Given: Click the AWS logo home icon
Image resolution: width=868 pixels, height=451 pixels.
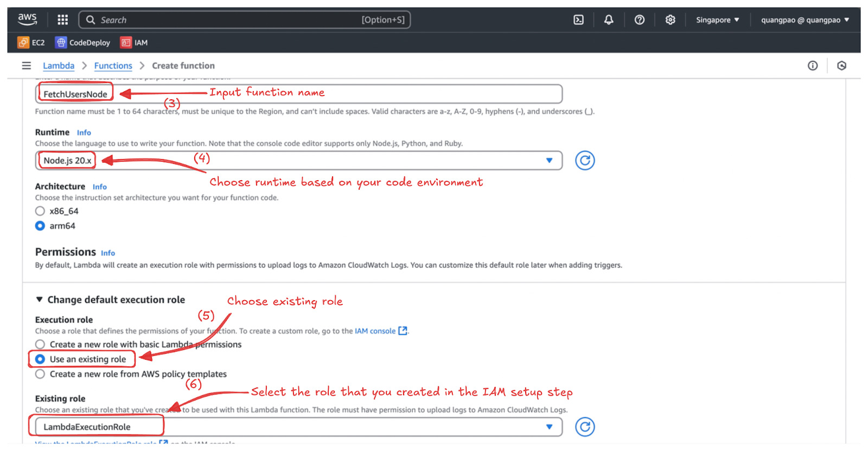Looking at the screenshot, I should click(27, 20).
